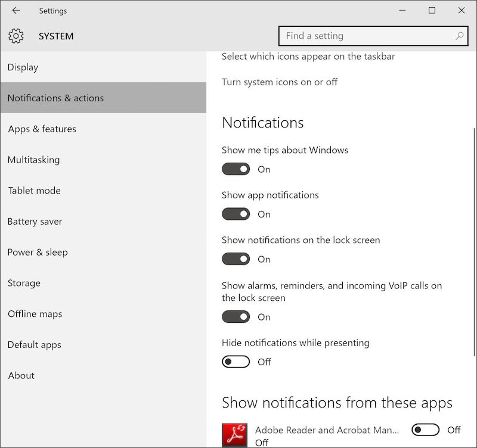The image size is (477, 448).
Task: Open Tablet mode settings
Action: (103, 191)
